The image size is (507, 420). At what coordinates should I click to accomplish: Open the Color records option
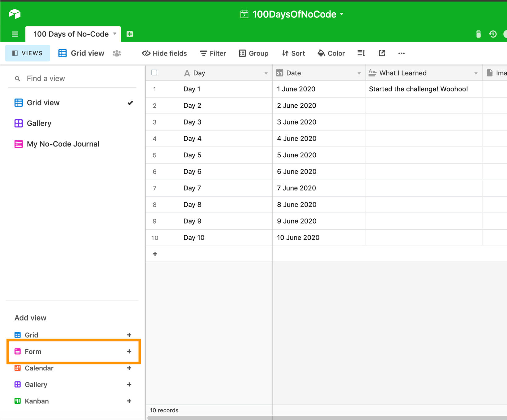[x=331, y=53]
